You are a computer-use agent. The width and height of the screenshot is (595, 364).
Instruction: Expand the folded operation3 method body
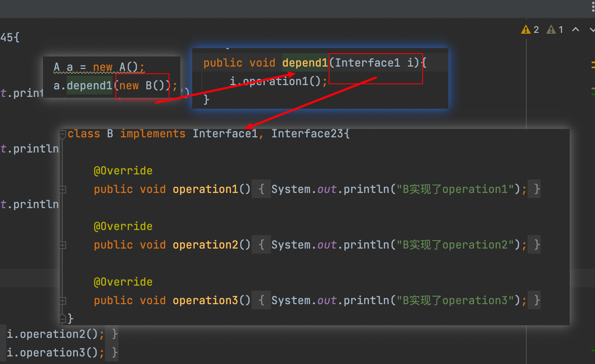point(63,301)
